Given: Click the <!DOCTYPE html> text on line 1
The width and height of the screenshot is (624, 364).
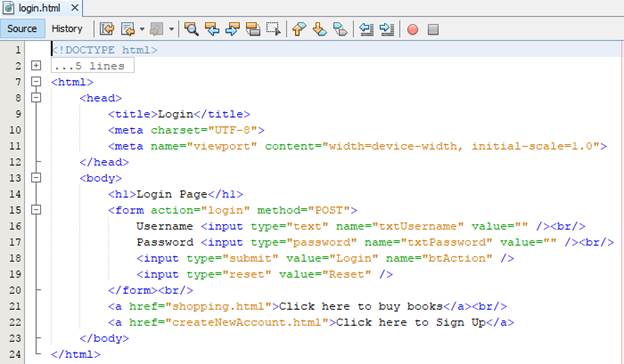Looking at the screenshot, I should (105, 50).
